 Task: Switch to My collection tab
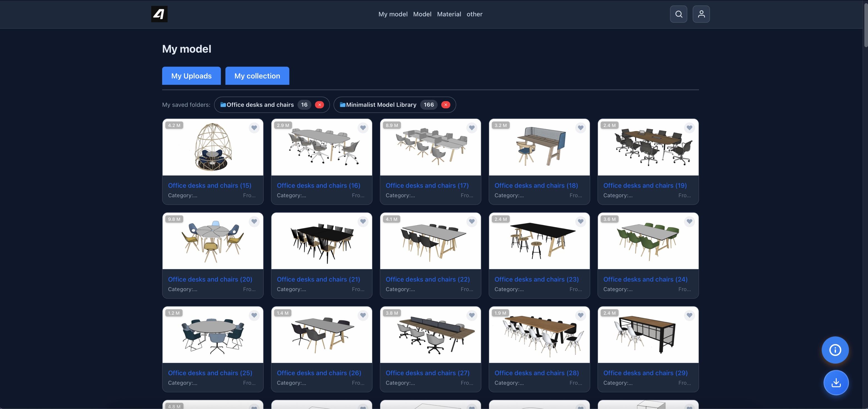pos(257,76)
